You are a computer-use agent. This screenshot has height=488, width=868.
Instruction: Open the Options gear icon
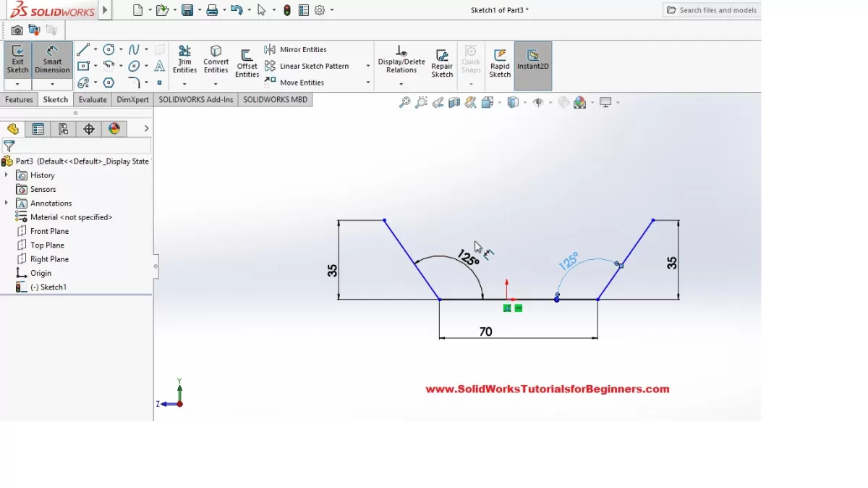[x=320, y=10]
